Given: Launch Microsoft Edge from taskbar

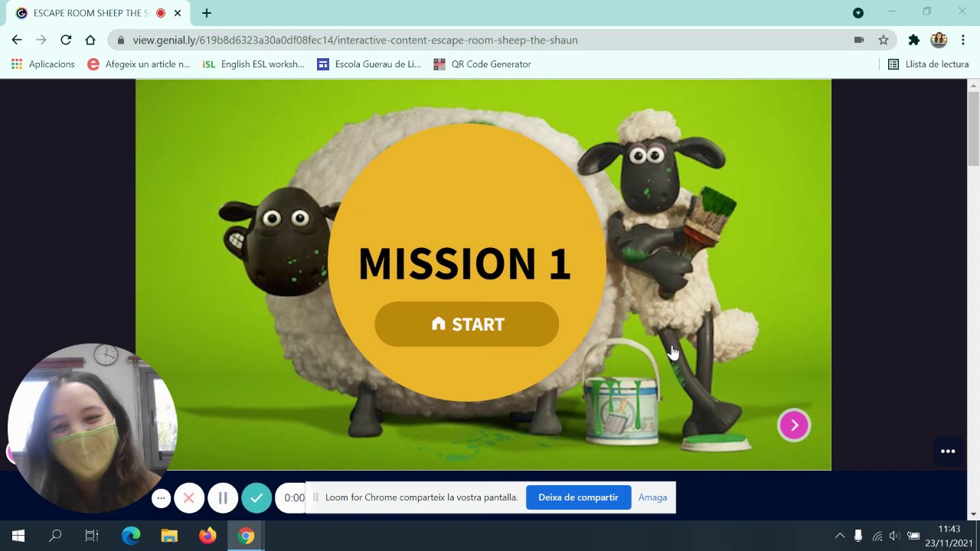Looking at the screenshot, I should [x=131, y=536].
